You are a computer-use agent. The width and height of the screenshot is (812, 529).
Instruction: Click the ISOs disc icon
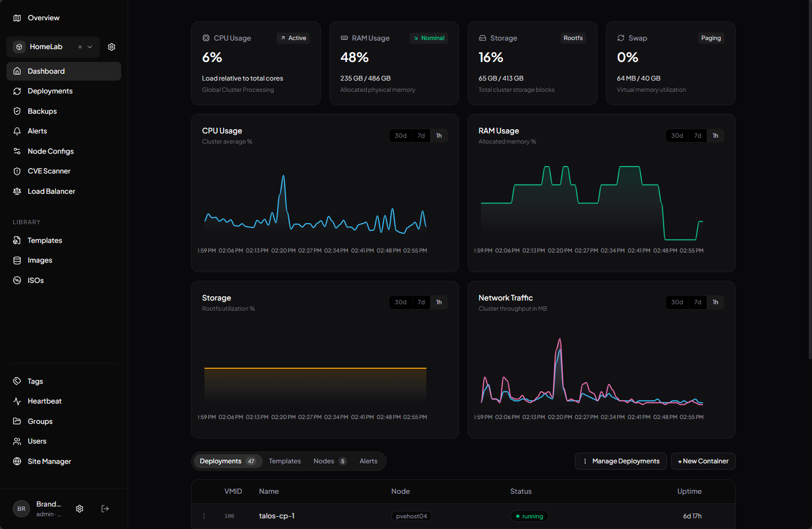tap(17, 280)
